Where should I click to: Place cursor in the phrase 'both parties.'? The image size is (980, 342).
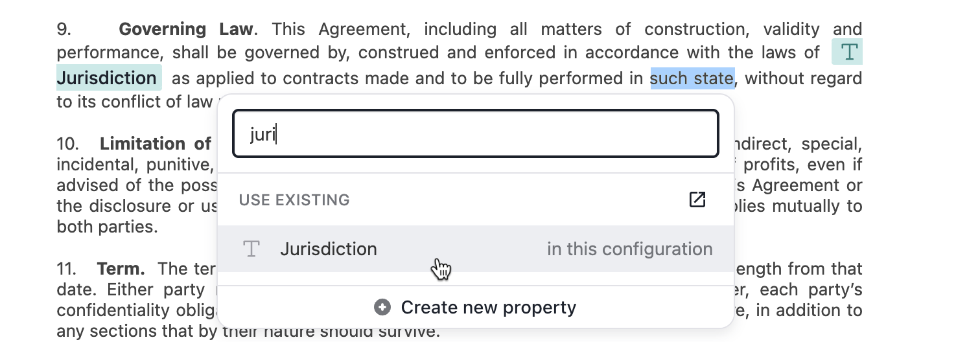pyautogui.click(x=108, y=228)
